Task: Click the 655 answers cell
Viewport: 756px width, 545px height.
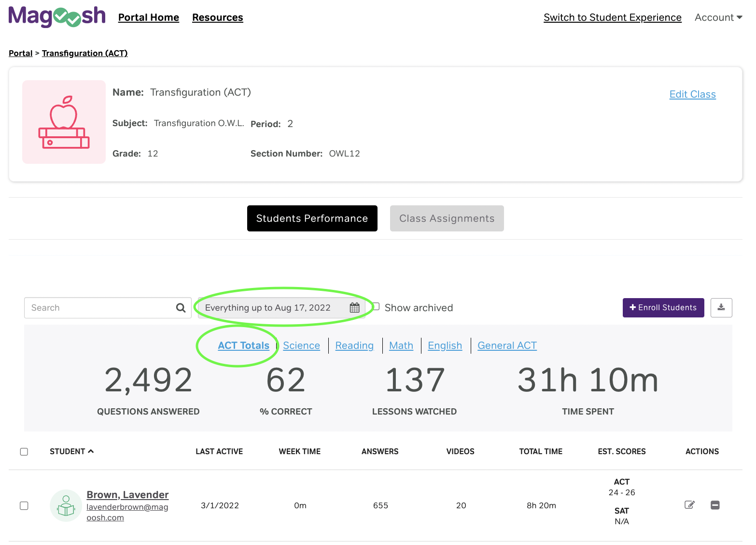Action: pos(380,505)
